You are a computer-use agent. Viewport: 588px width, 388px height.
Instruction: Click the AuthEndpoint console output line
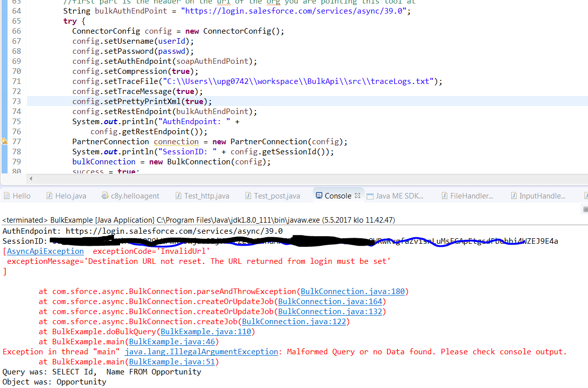tap(143, 231)
